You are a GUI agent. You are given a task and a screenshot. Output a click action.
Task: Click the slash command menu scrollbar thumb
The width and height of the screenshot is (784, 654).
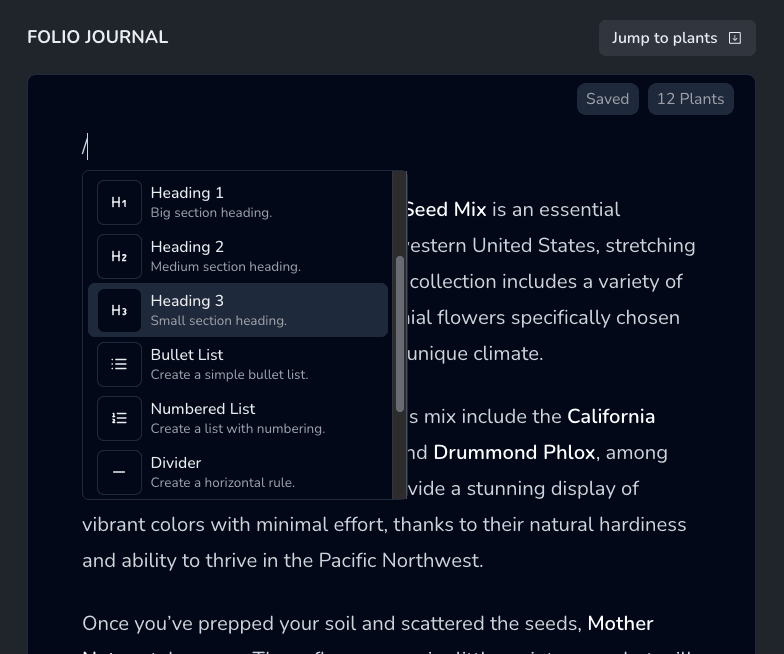point(400,334)
